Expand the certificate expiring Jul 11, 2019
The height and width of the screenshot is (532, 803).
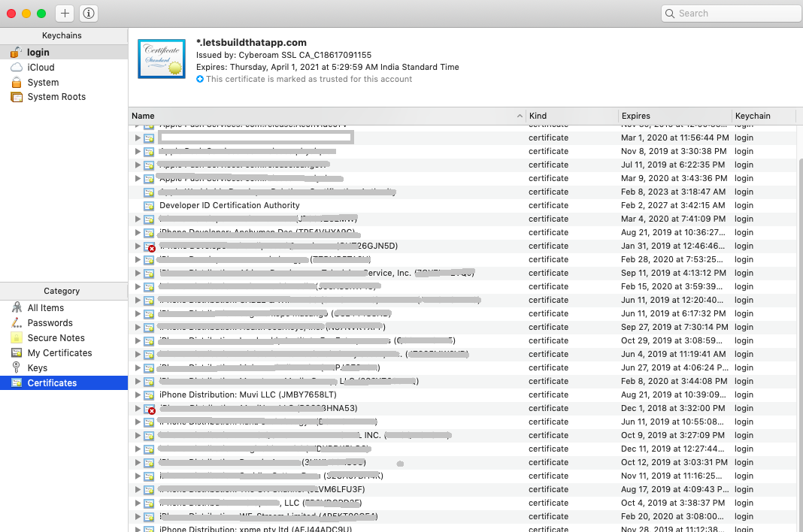(x=138, y=165)
